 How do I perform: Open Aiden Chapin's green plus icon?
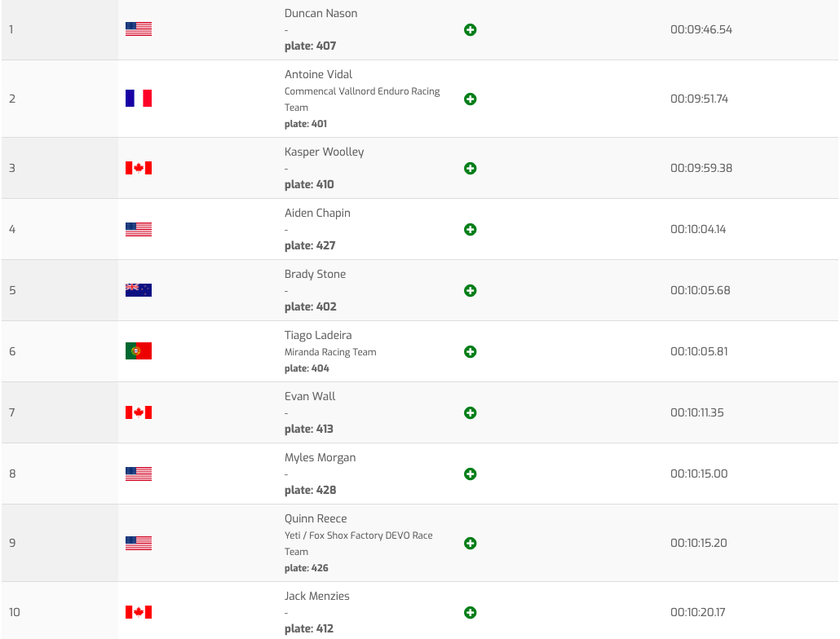pos(470,230)
